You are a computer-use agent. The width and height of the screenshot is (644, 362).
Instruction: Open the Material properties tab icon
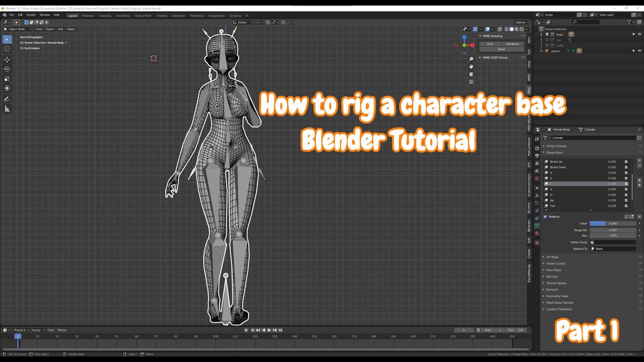pos(537,233)
